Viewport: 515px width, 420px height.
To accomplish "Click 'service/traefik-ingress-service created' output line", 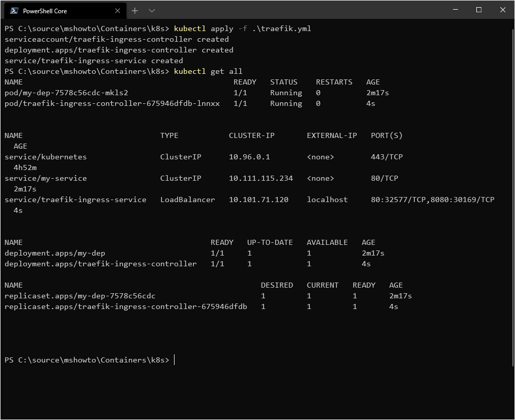I will pyautogui.click(x=94, y=61).
